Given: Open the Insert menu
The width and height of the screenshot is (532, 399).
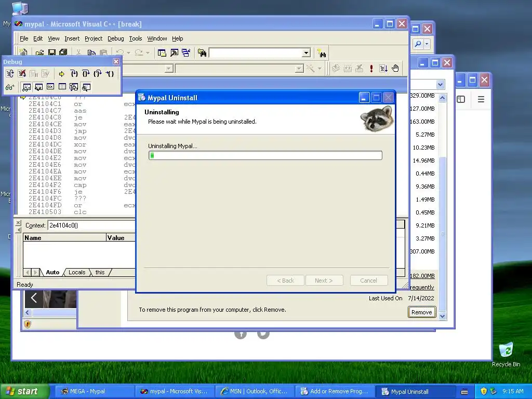Looking at the screenshot, I should pyautogui.click(x=72, y=38).
